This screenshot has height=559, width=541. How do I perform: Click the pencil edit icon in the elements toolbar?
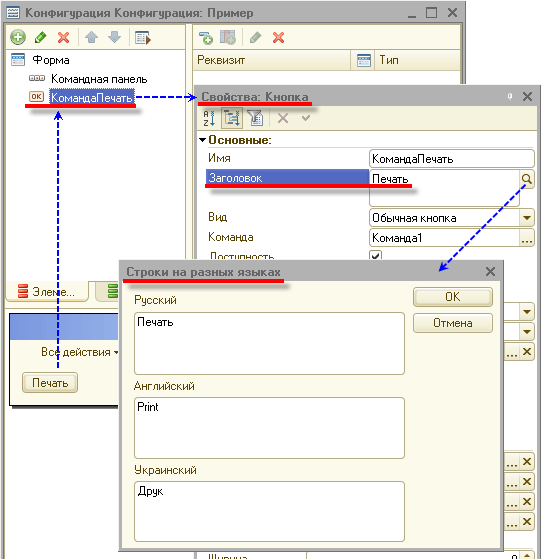pyautogui.click(x=41, y=37)
